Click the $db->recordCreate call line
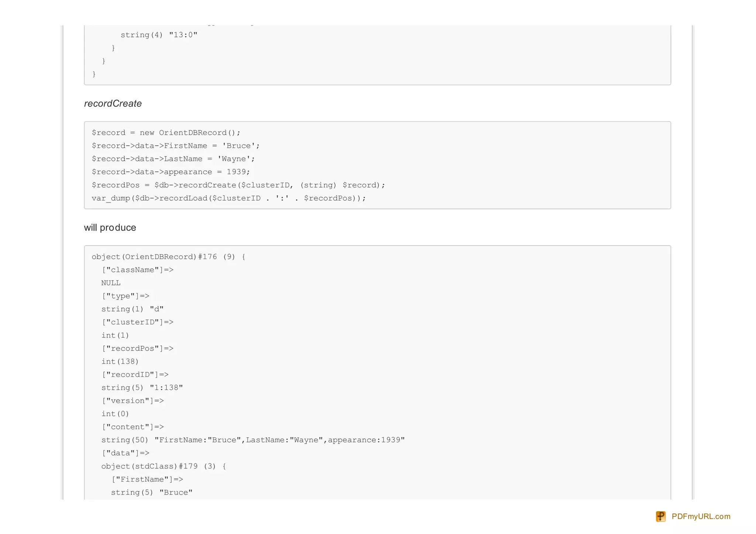This screenshot has height=534, width=756. [238, 185]
